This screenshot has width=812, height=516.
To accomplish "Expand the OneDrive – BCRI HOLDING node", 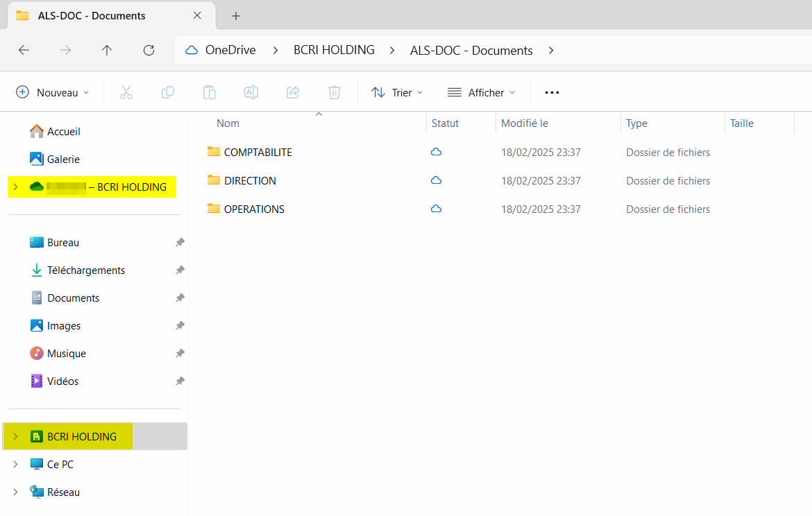I will (15, 187).
